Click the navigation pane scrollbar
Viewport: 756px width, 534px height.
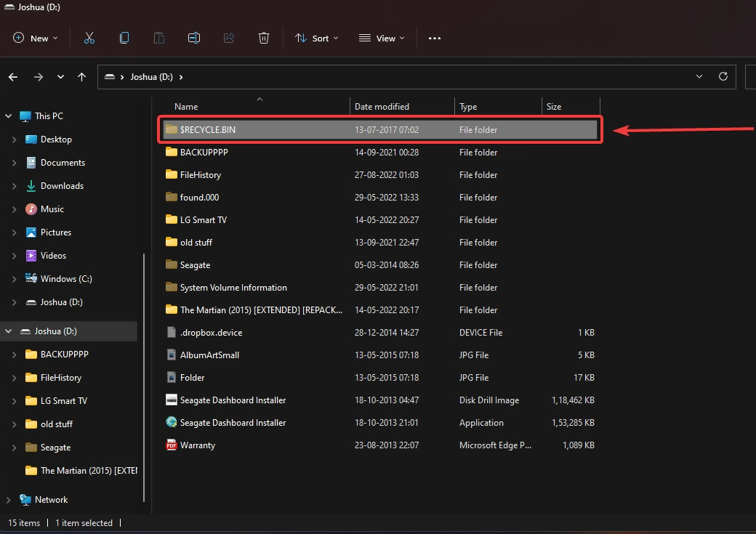[144, 377]
